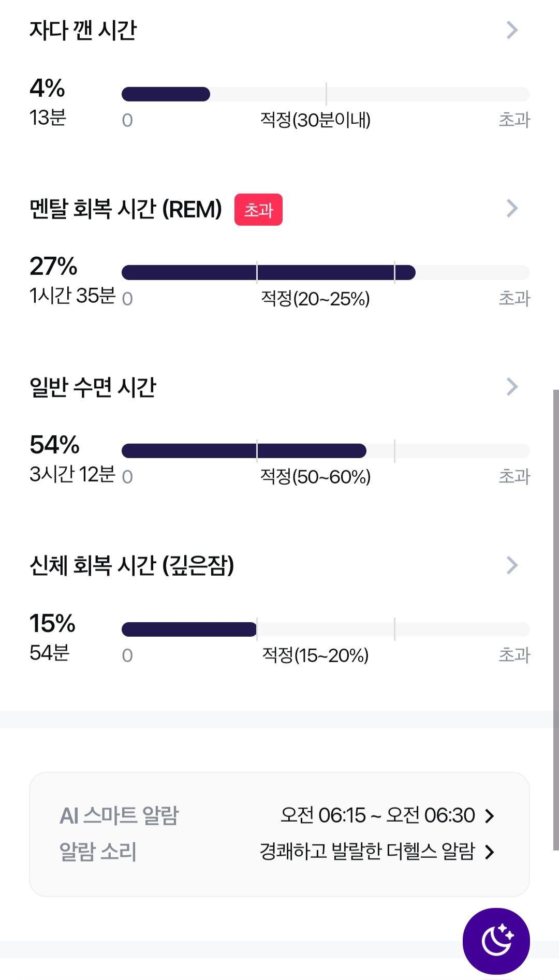Select the 일반 수면 시간 heading

click(93, 387)
